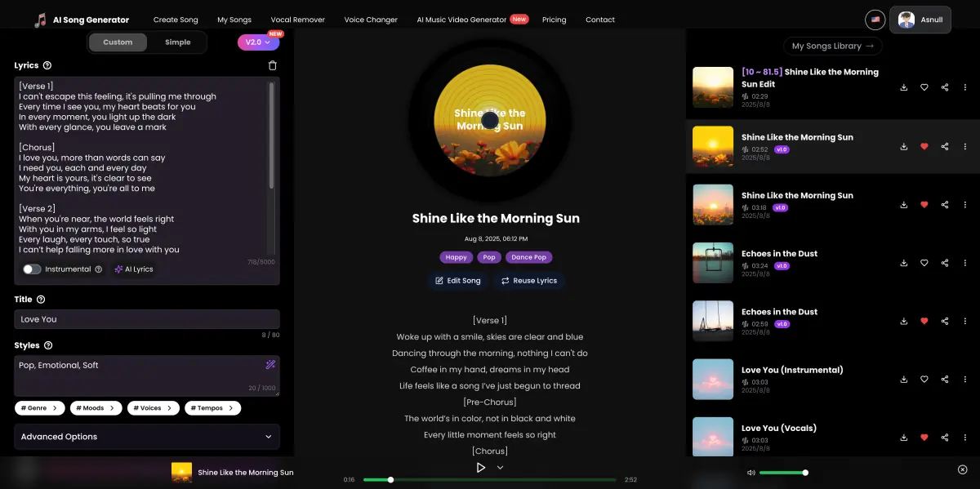Download the Love You (Instrumental) track
Image resolution: width=980 pixels, height=489 pixels.
[903, 379]
